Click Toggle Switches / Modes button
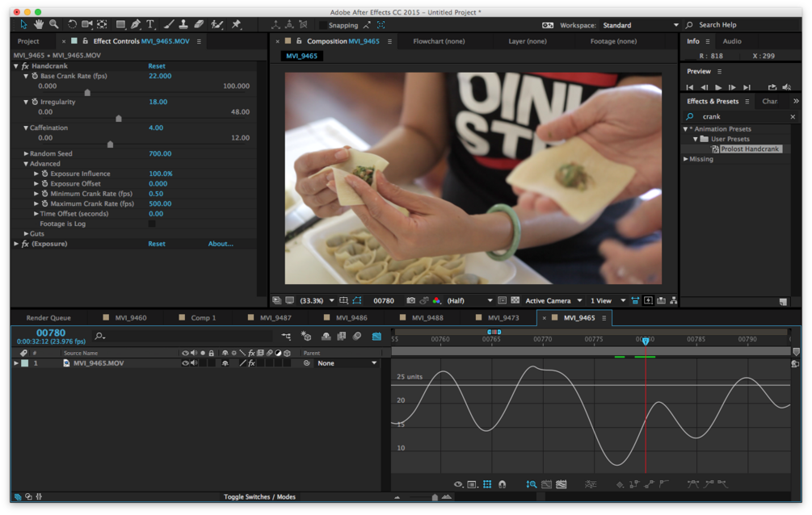This screenshot has height=515, width=812. click(x=259, y=497)
